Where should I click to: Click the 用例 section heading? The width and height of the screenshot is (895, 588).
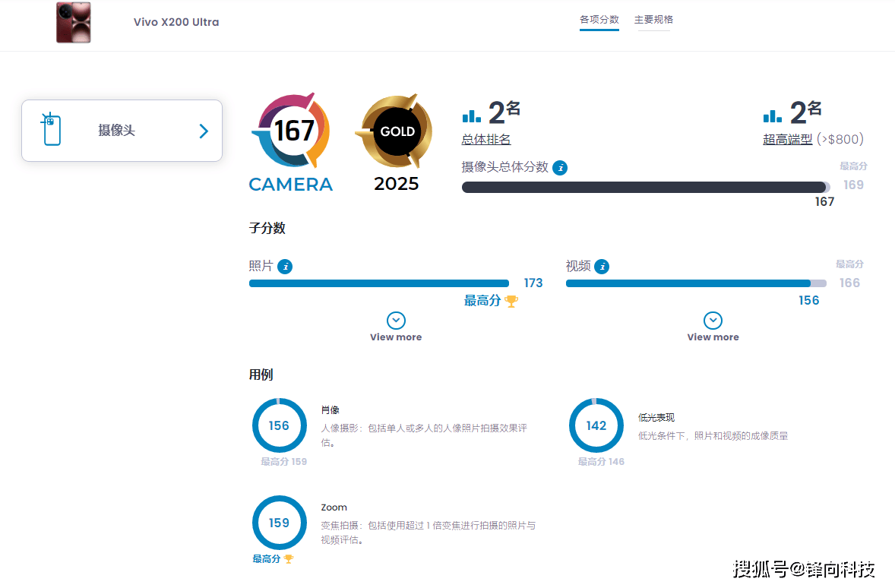click(261, 375)
